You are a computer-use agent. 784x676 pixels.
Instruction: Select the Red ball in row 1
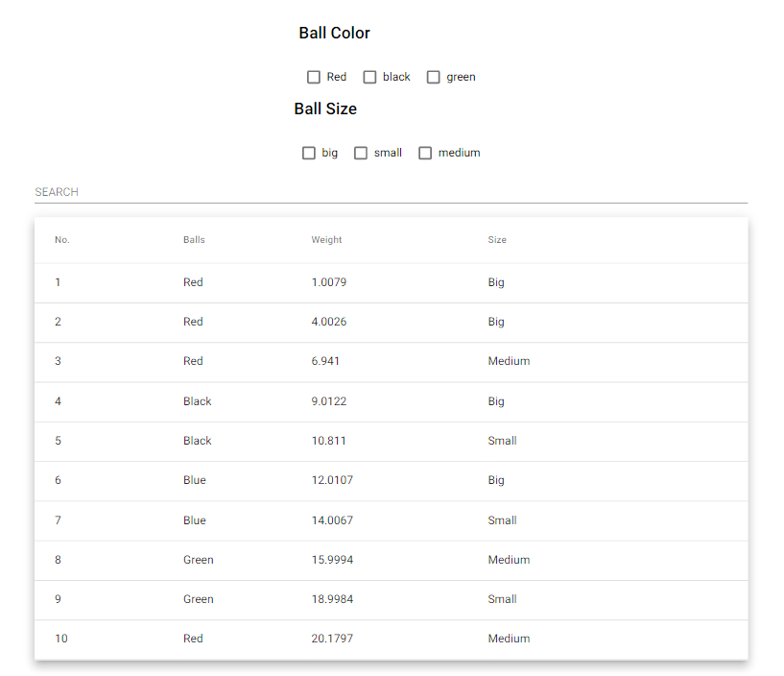(193, 282)
